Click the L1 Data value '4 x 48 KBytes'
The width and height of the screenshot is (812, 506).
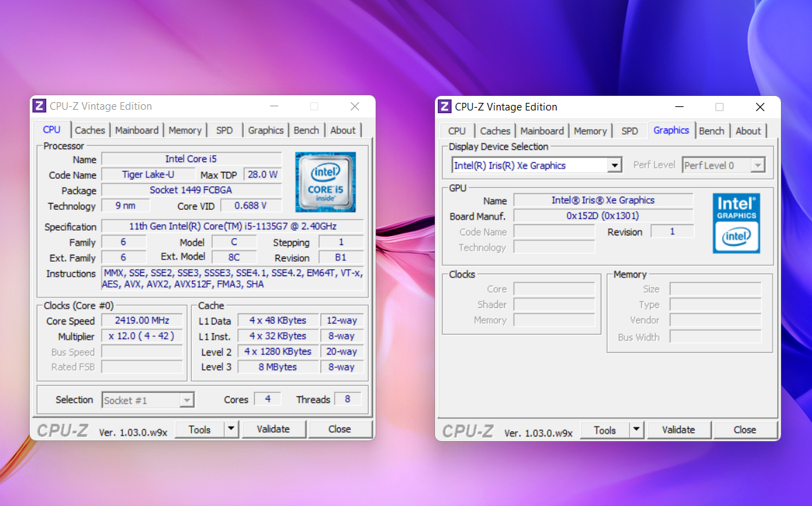[278, 320]
